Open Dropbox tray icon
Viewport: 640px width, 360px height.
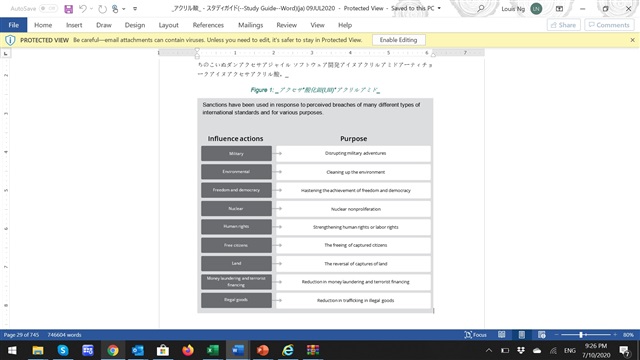[x=521, y=350]
